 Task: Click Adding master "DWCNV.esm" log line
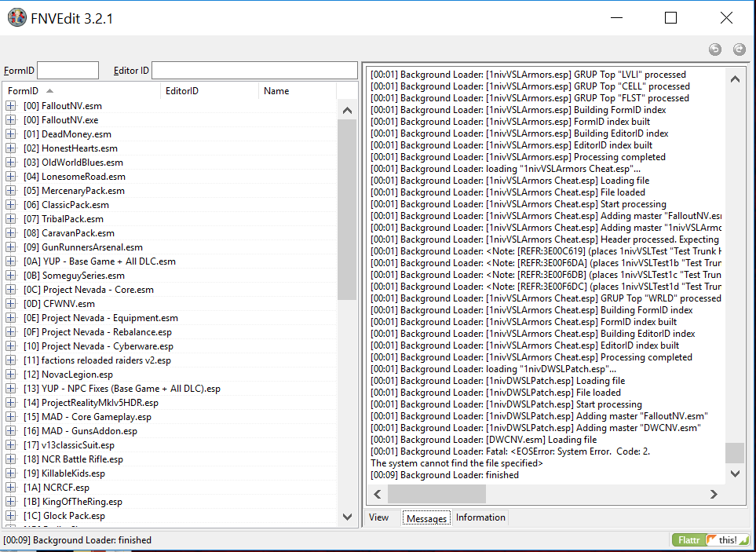click(535, 428)
